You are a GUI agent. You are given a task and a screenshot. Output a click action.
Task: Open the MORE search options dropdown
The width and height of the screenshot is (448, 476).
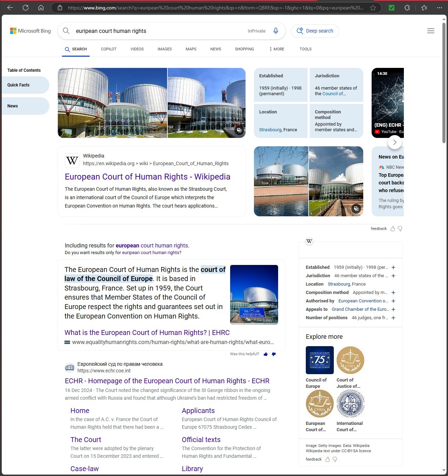click(276, 49)
